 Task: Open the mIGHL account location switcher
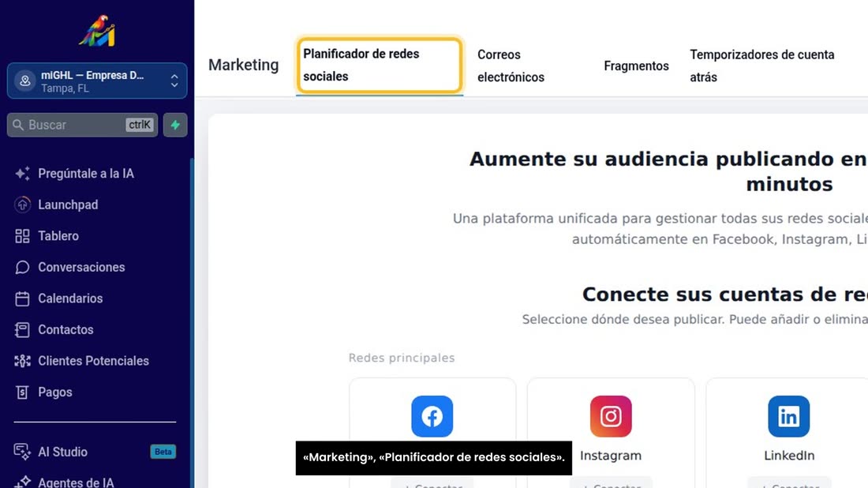tap(97, 81)
